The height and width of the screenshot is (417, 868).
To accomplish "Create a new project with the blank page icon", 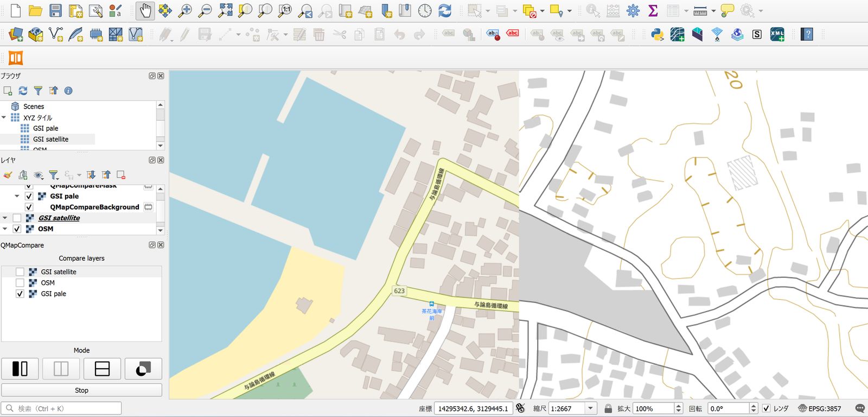I will [16, 10].
